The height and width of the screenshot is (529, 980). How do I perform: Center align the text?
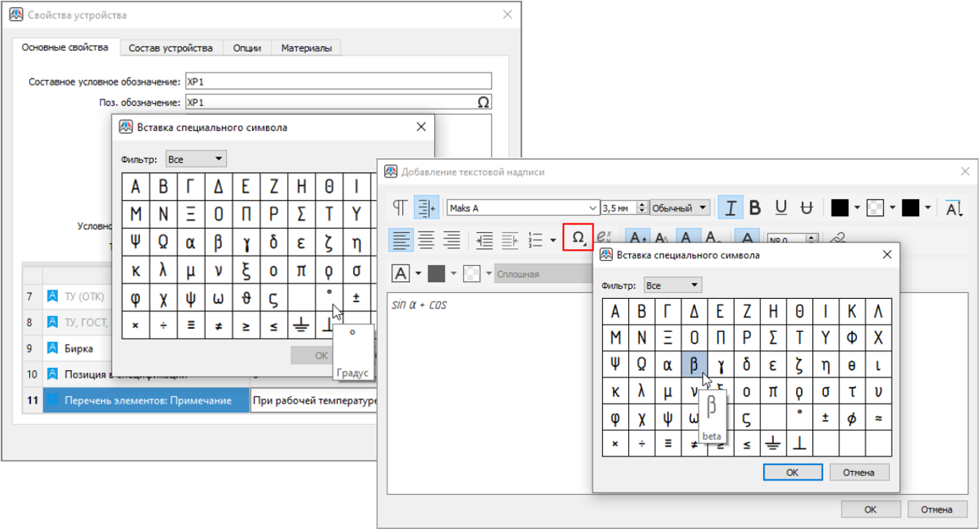click(x=426, y=239)
